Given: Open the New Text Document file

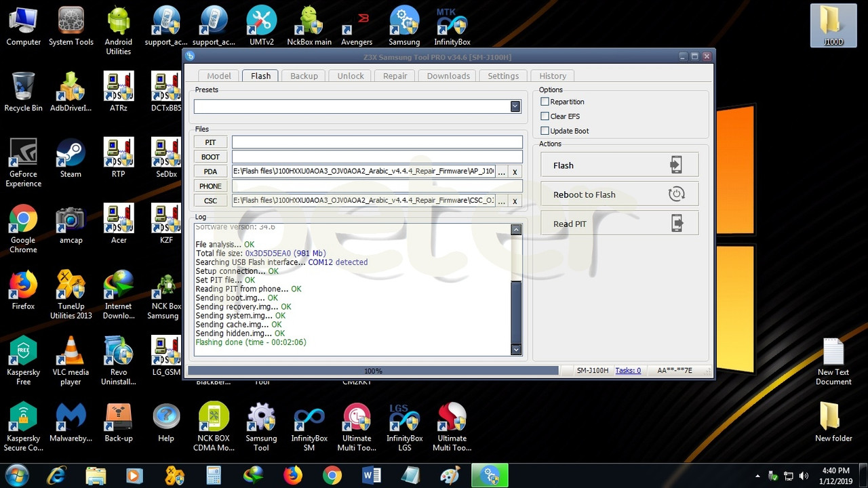Looking at the screenshot, I should click(833, 363).
